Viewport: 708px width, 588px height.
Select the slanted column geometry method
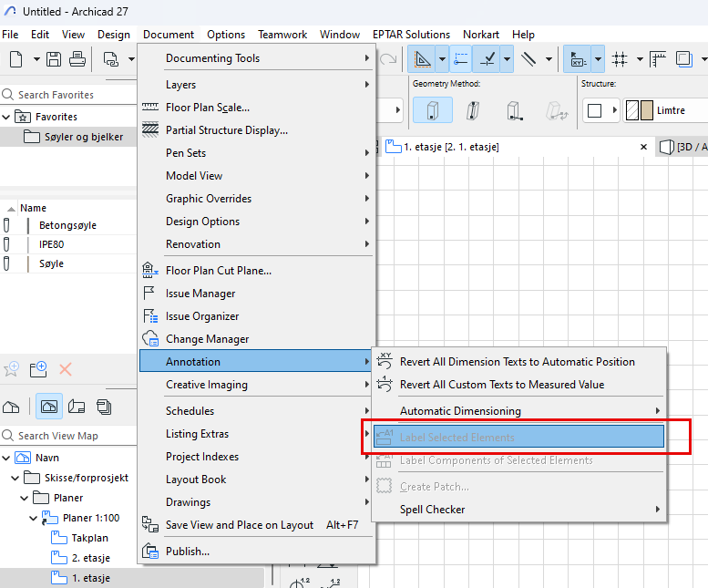473,110
